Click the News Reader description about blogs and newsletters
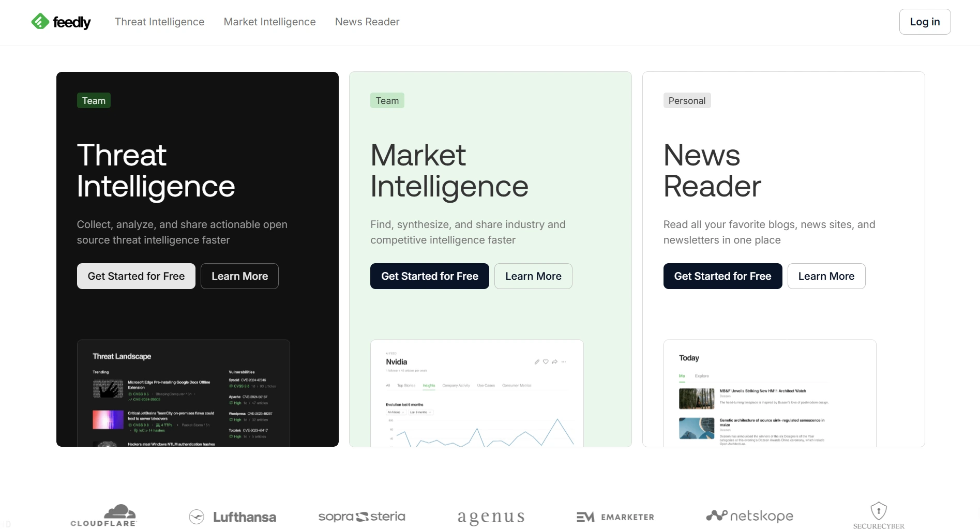980x530 pixels. (769, 232)
